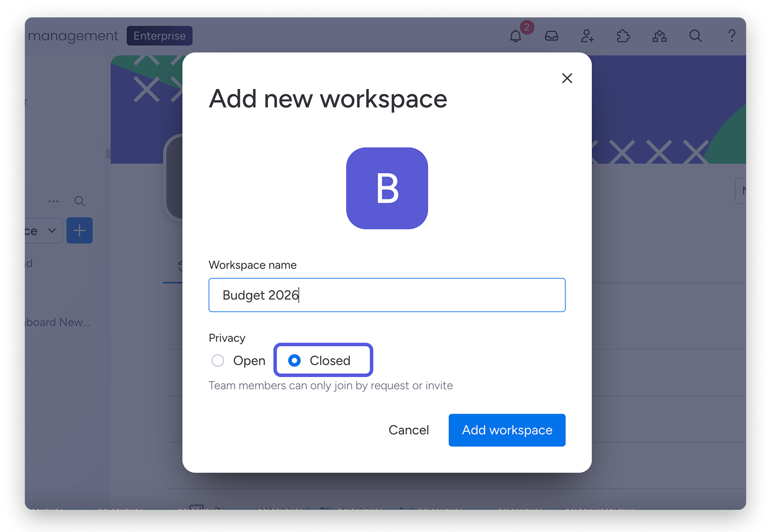The height and width of the screenshot is (532, 771).
Task: Select the Open privacy radio button
Action: 218,361
